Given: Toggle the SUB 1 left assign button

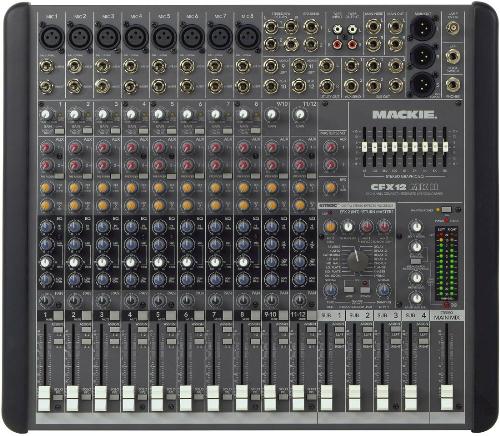Looking at the screenshot, I should [x=339, y=330].
